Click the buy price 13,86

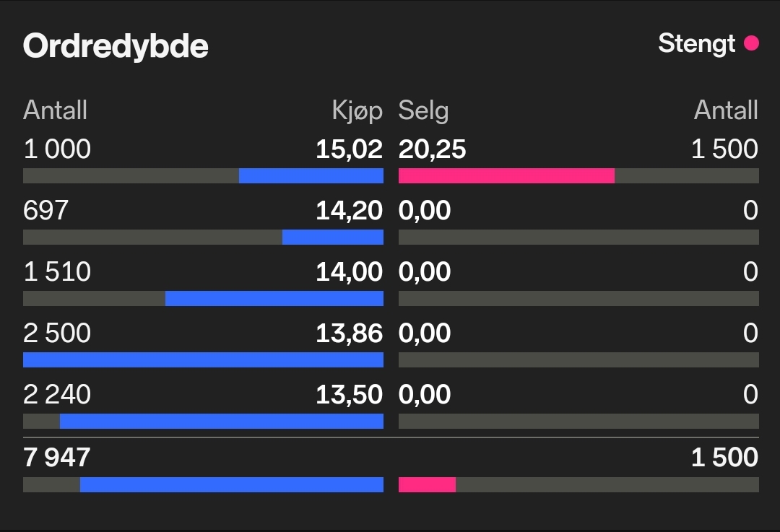(x=350, y=333)
